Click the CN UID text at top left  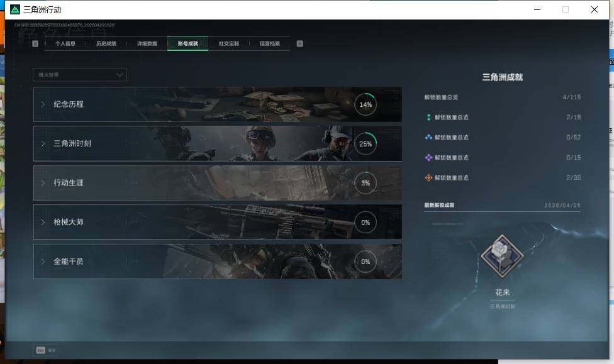64,25
